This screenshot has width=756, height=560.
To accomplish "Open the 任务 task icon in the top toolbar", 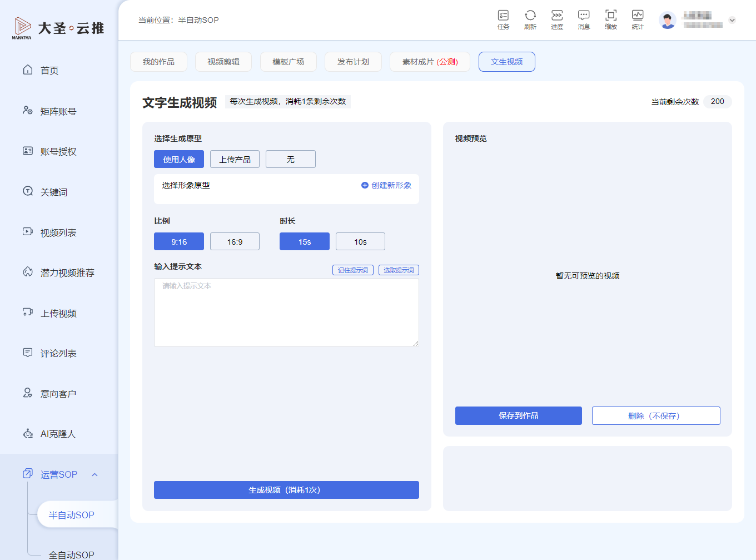I will tap(503, 19).
